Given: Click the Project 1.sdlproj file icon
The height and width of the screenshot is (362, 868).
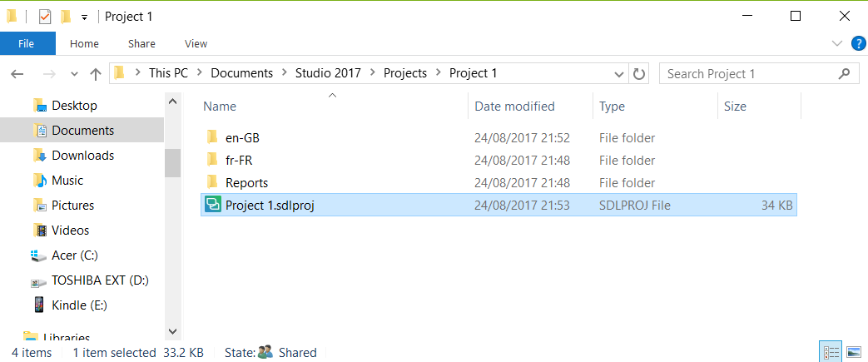Looking at the screenshot, I should click(x=212, y=205).
